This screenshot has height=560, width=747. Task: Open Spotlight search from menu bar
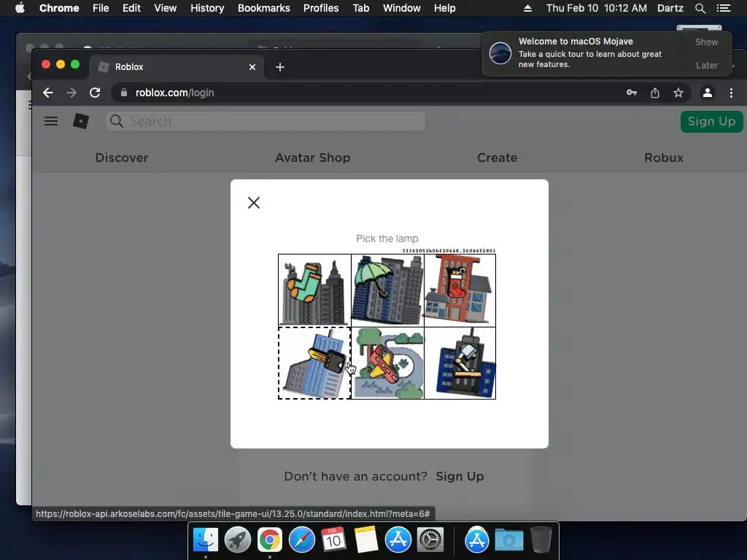point(700,8)
